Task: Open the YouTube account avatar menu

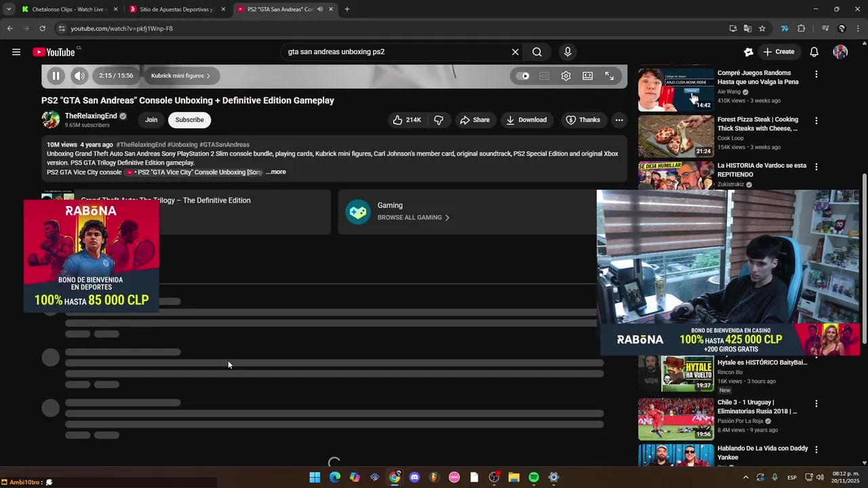Action: [x=840, y=52]
